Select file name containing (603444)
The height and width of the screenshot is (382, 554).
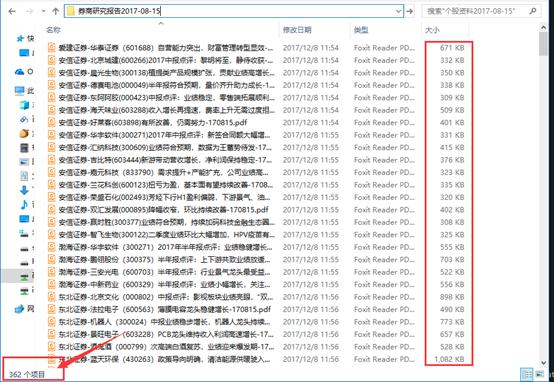click(x=165, y=160)
